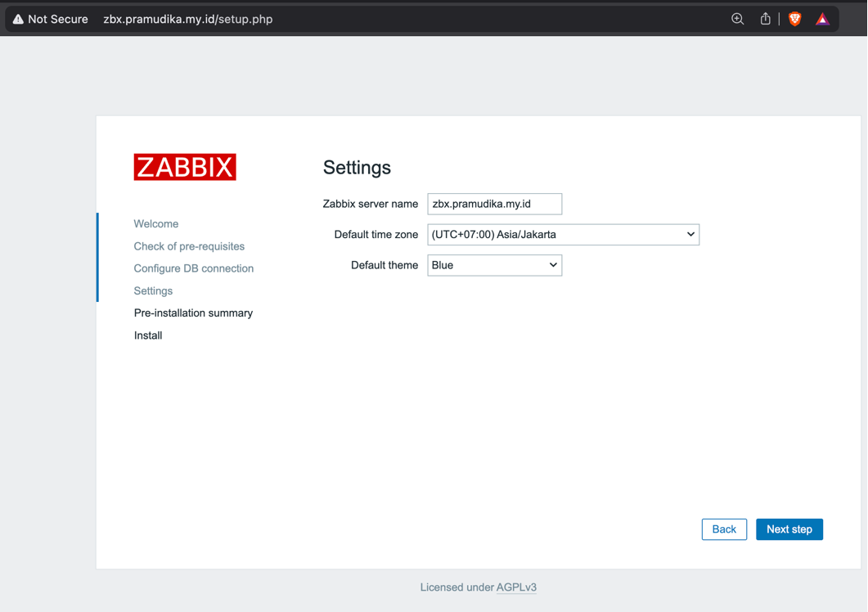
Task: Select Configure DB connection step
Action: (x=194, y=268)
